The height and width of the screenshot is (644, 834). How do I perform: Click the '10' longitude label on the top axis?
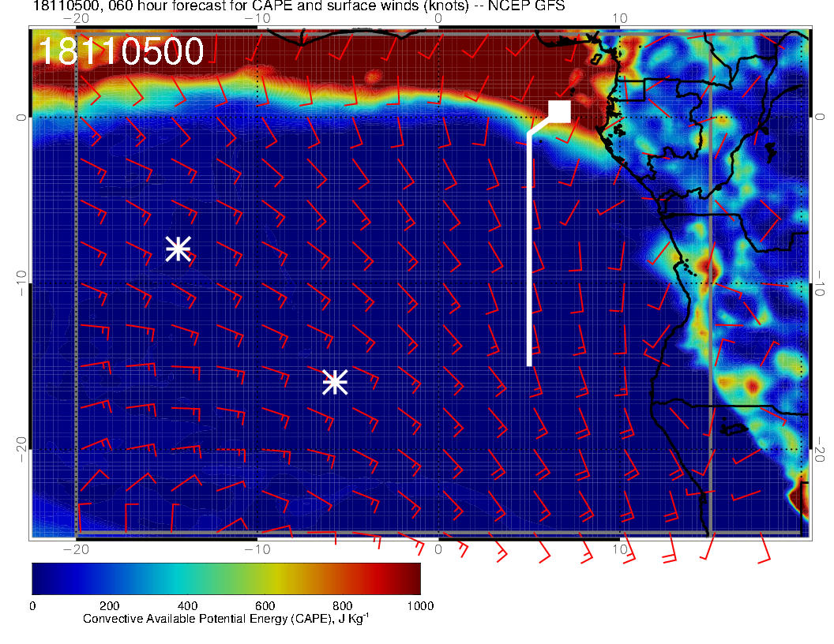tap(620, 18)
